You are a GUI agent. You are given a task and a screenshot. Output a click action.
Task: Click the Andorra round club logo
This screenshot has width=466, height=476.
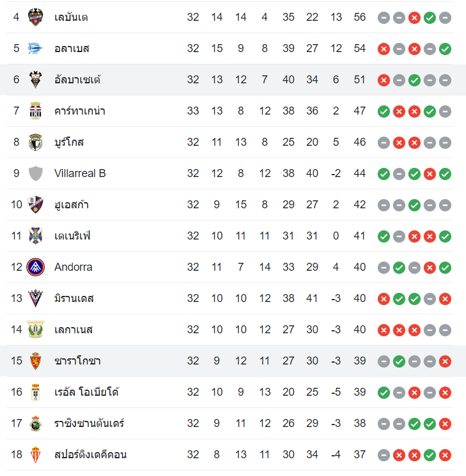[36, 267]
